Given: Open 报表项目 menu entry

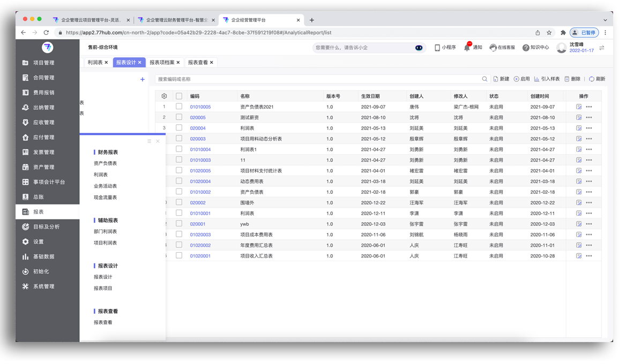Looking at the screenshot, I should (103, 288).
